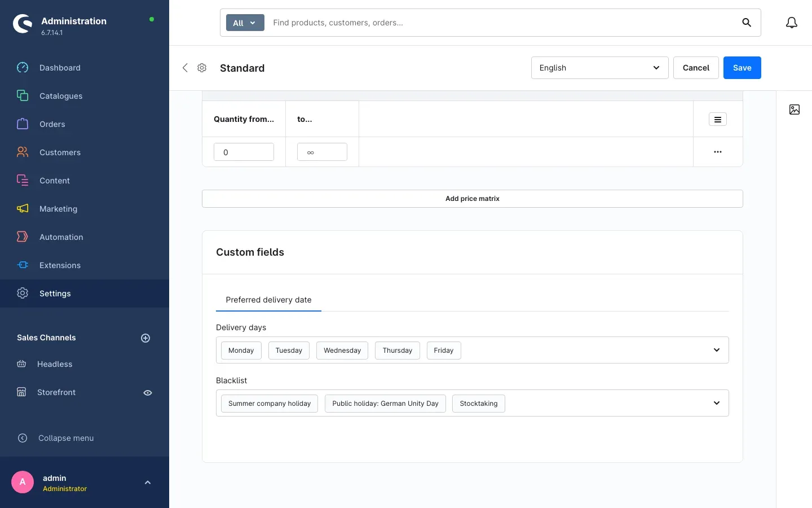Image resolution: width=812 pixels, height=508 pixels.
Task: Click the Automation icon
Action: click(x=23, y=237)
